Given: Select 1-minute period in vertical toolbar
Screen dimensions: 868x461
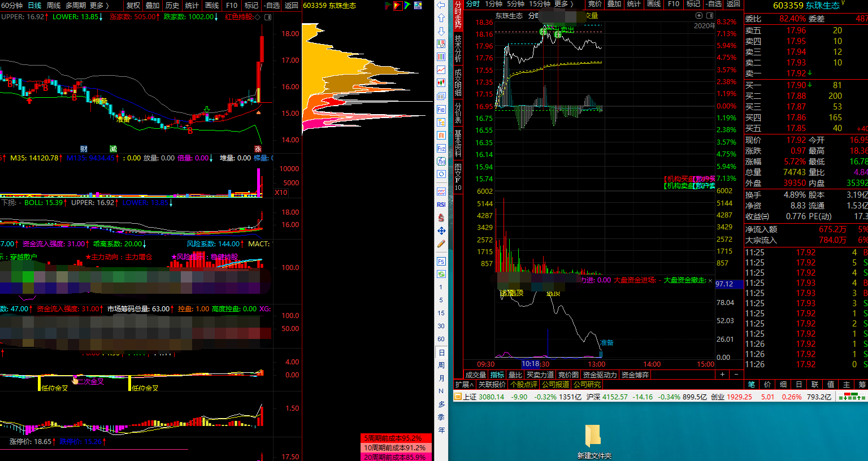Looking at the screenshot, I should [441, 287].
